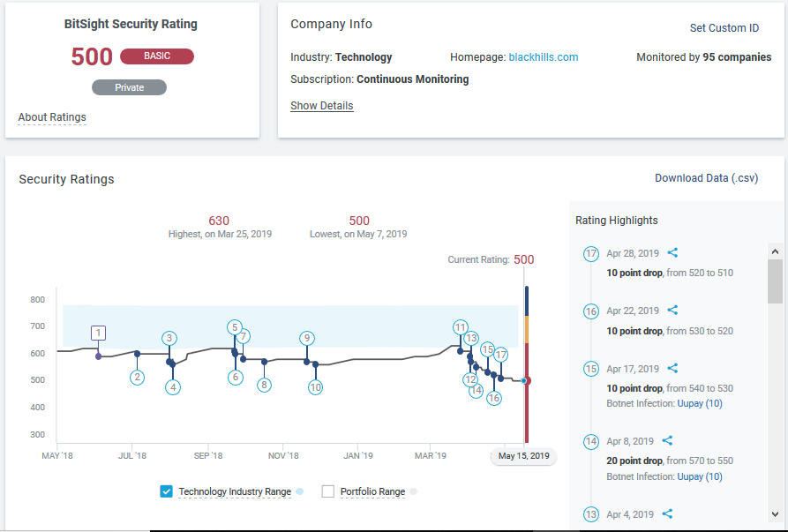Click gray Private badge

(x=129, y=87)
